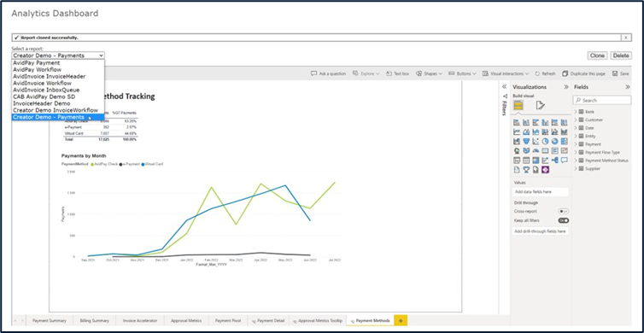This screenshot has height=333, width=644.
Task: Select the funnel chart visual
Action: tap(526, 141)
